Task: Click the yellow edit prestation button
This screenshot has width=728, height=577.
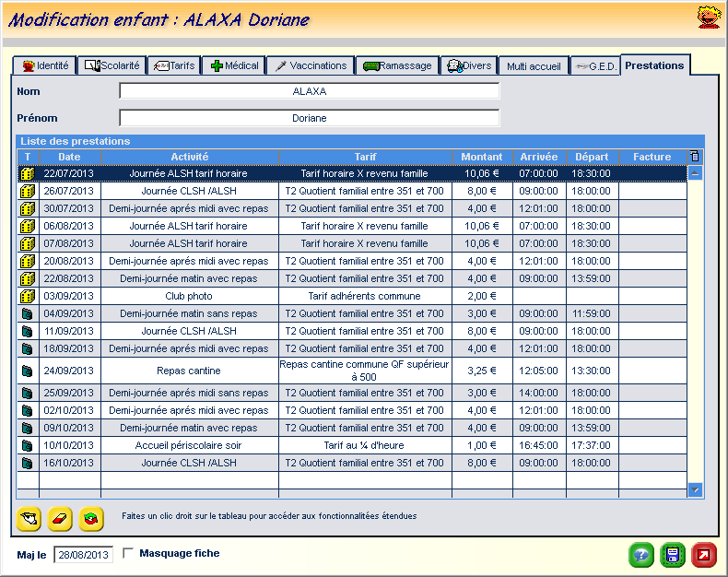Action: coord(29,519)
